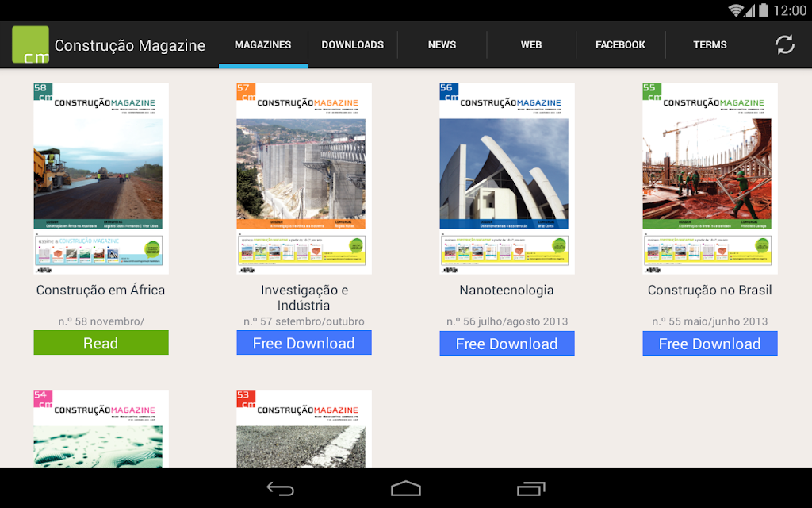The image size is (812, 508).
Task: Tap the Nanotecnologia title text
Action: click(507, 291)
